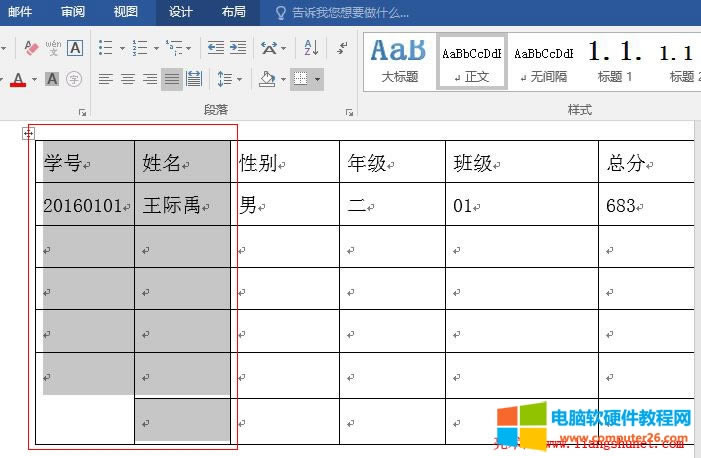701x458 pixels.
Task: Apply red font color with underlined A
Action: 18,80
